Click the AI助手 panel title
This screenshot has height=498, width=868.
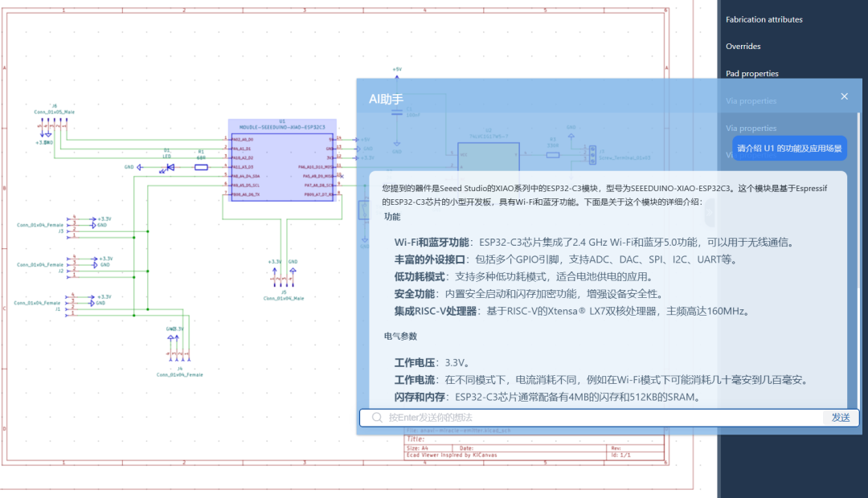point(386,99)
